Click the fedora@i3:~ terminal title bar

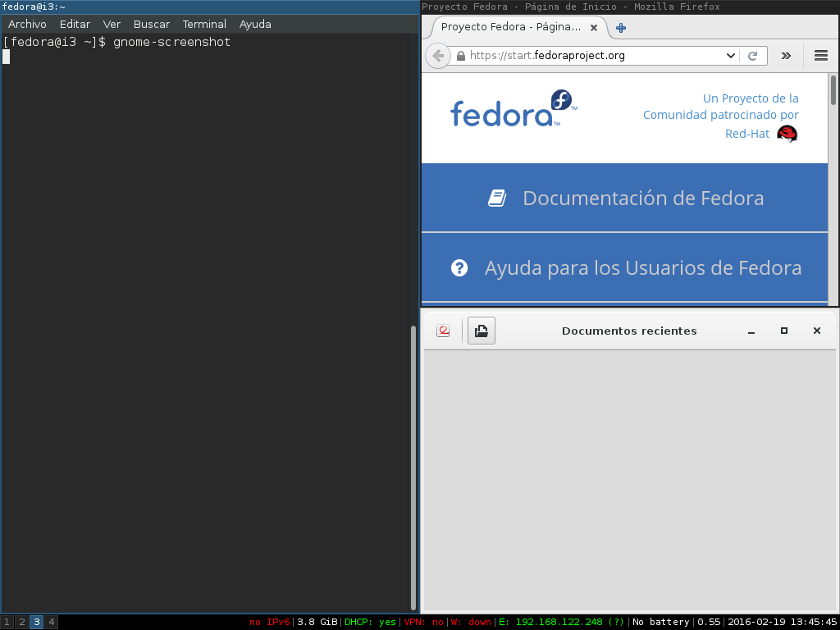pyautogui.click(x=209, y=7)
